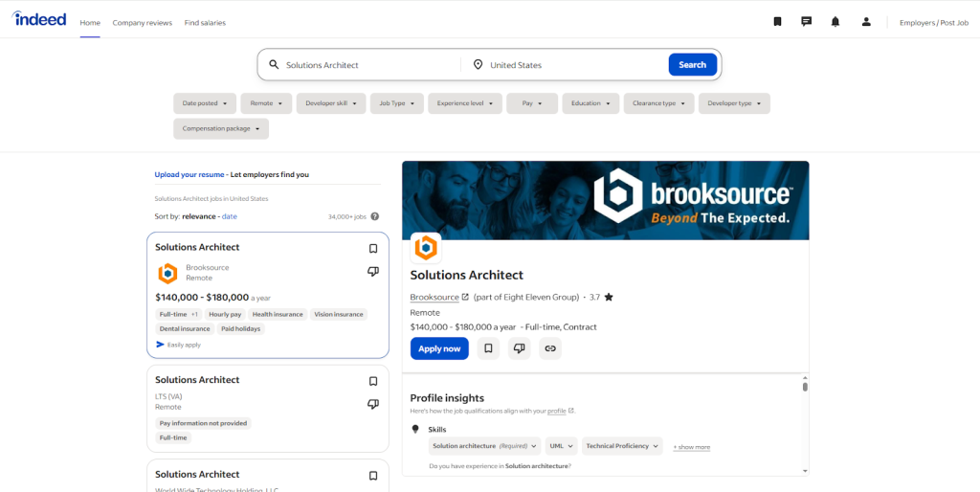Click the profile link under Profile insights
Viewport: 980px width, 492px height.
[556, 412]
